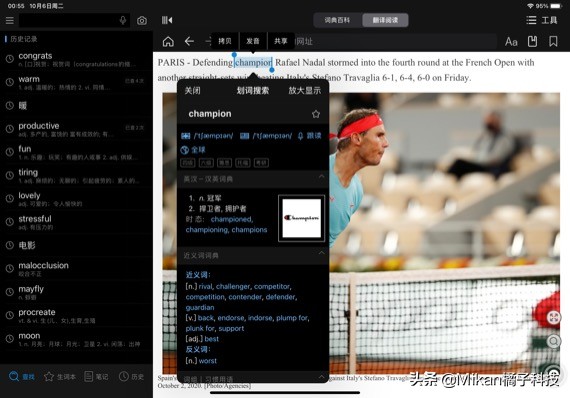Open history entry mayfly
This screenshot has height=398, width=570.
pos(76,292)
